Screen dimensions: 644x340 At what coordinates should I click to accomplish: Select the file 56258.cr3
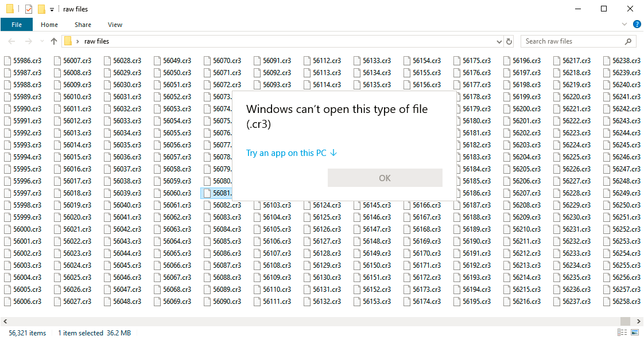pos(626,301)
